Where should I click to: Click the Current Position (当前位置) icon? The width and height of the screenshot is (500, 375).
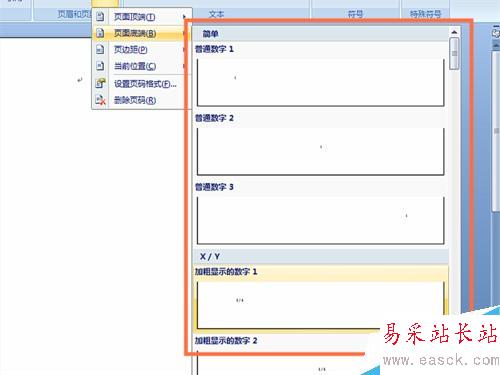pos(100,66)
